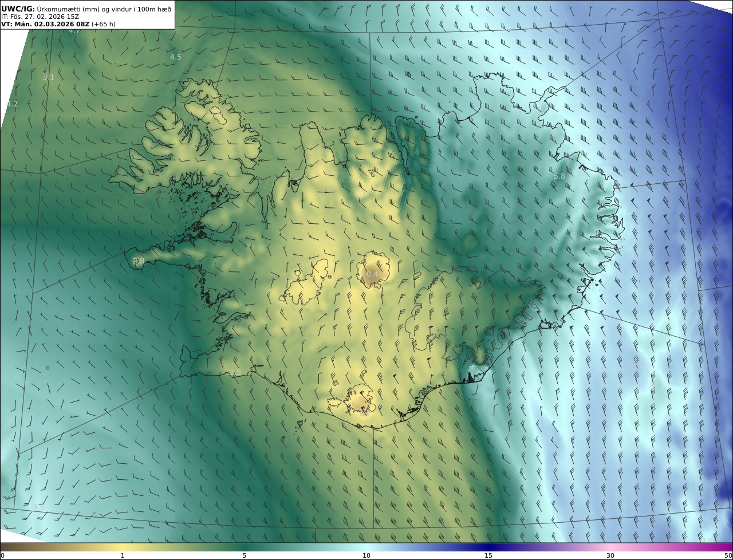Click the colorbar tick label '50'
The width and height of the screenshot is (733, 560).
pyautogui.click(x=728, y=555)
